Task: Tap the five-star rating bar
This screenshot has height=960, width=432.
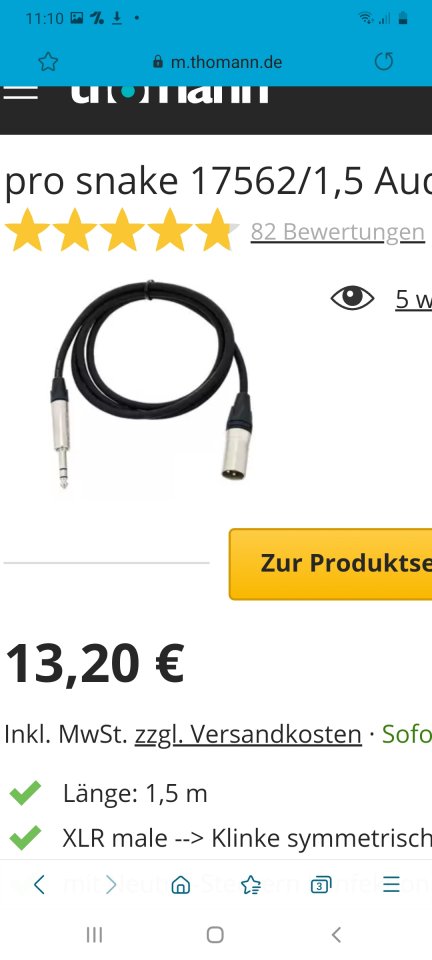Action: pyautogui.click(x=121, y=230)
